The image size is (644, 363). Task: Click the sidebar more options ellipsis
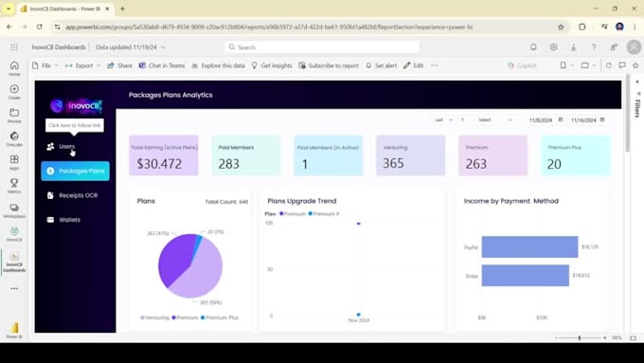pyautogui.click(x=14, y=288)
